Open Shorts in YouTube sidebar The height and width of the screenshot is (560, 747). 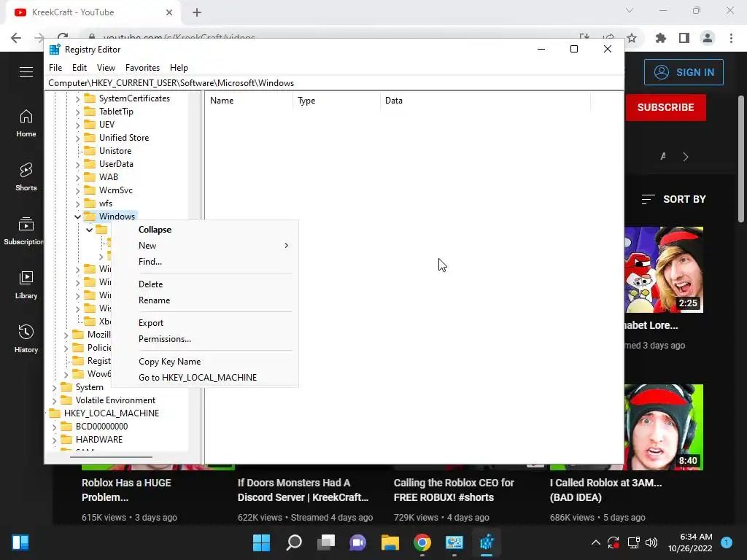click(x=26, y=176)
